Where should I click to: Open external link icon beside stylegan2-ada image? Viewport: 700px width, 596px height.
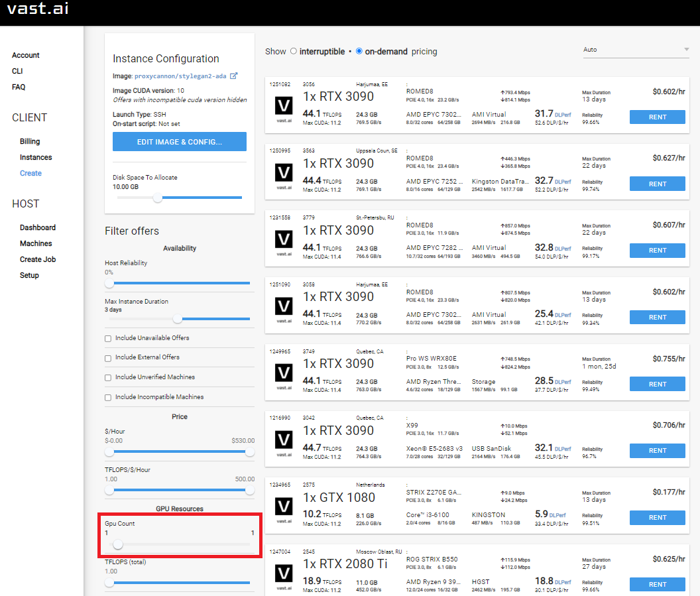(x=233, y=76)
